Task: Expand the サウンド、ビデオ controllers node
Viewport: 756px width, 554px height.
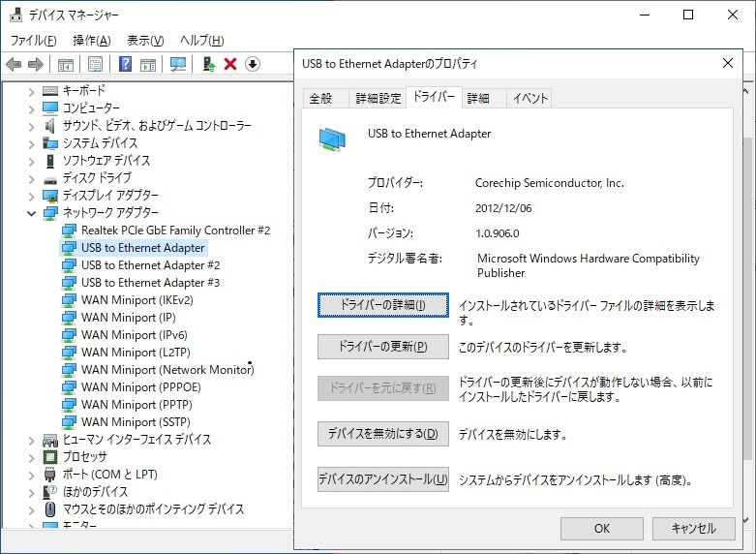Action: [31, 127]
